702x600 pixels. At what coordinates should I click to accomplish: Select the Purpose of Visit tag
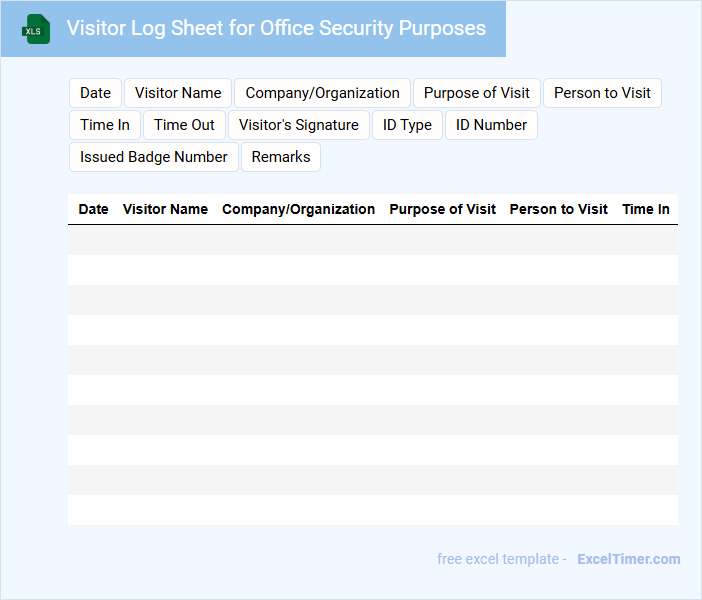pyautogui.click(x=477, y=93)
